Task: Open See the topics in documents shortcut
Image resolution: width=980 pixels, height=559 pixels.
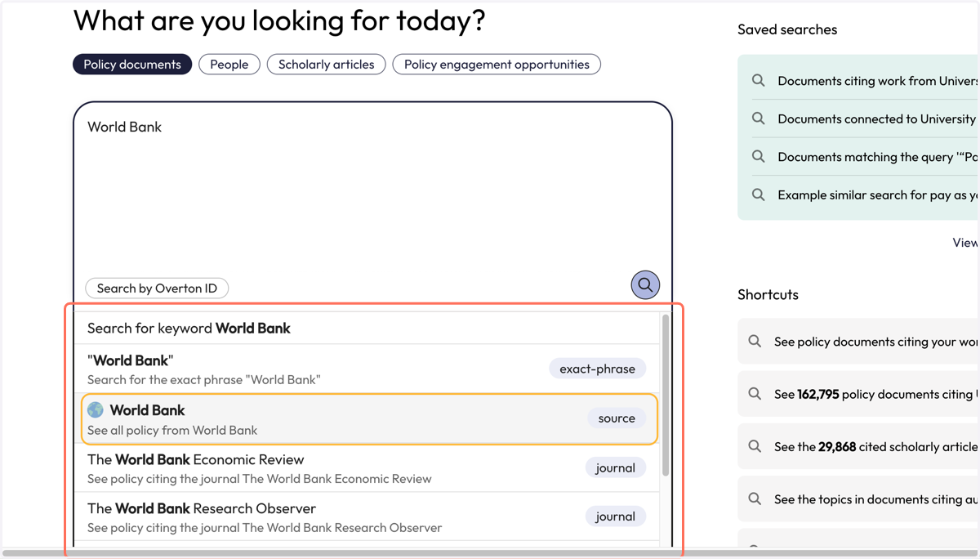Action: [x=858, y=499]
